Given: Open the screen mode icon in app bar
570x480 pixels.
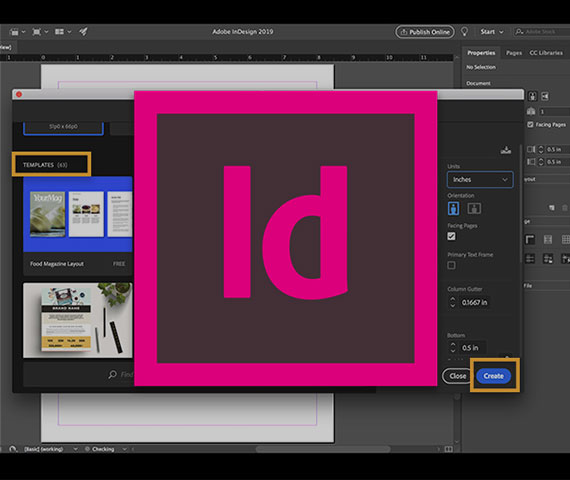Looking at the screenshot, I should tap(37, 32).
